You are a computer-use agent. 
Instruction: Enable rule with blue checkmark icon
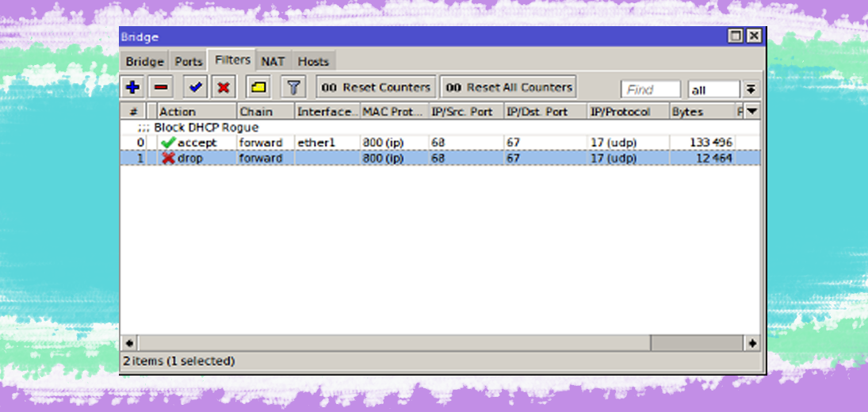pyautogui.click(x=195, y=87)
